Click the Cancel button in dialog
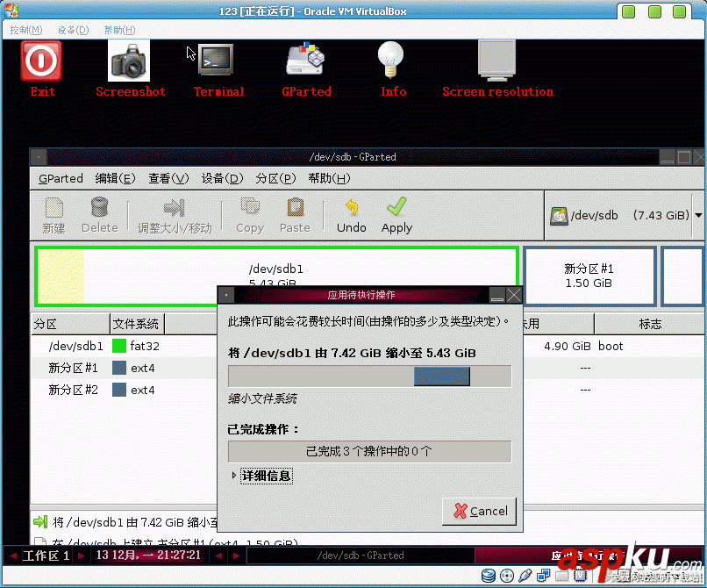The height and width of the screenshot is (588, 707). point(479,511)
